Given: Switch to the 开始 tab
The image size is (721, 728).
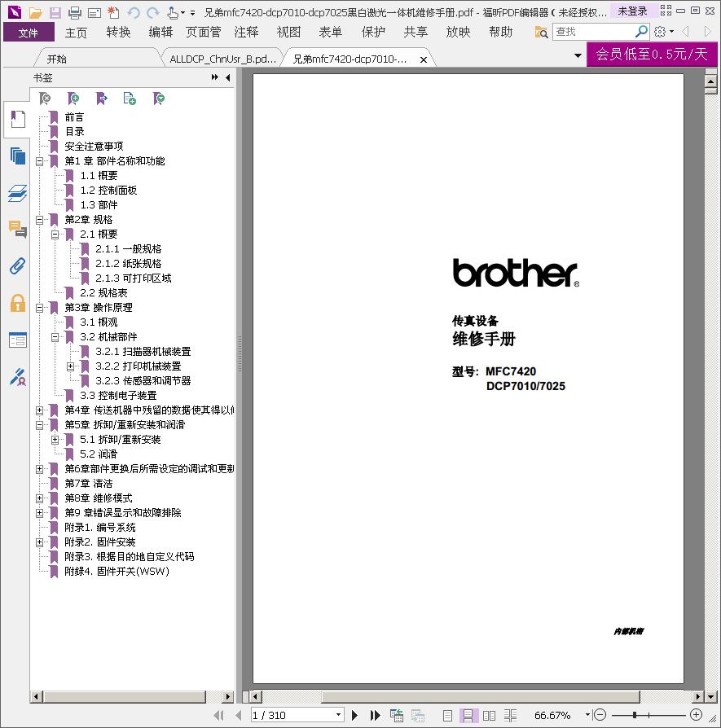Looking at the screenshot, I should pyautogui.click(x=56, y=59).
